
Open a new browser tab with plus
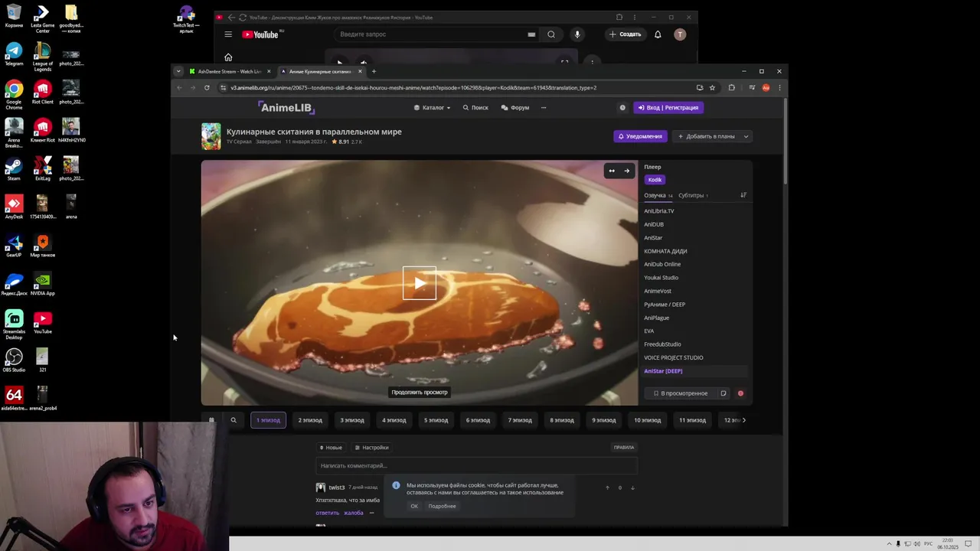tap(374, 71)
